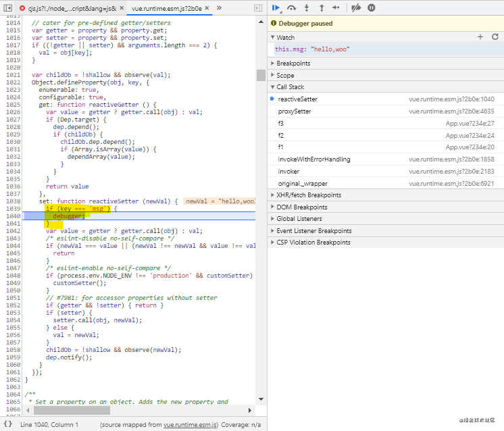Collapse the Call Stack section
Image resolution: width=504 pixels, height=431 pixels.
pos(272,87)
